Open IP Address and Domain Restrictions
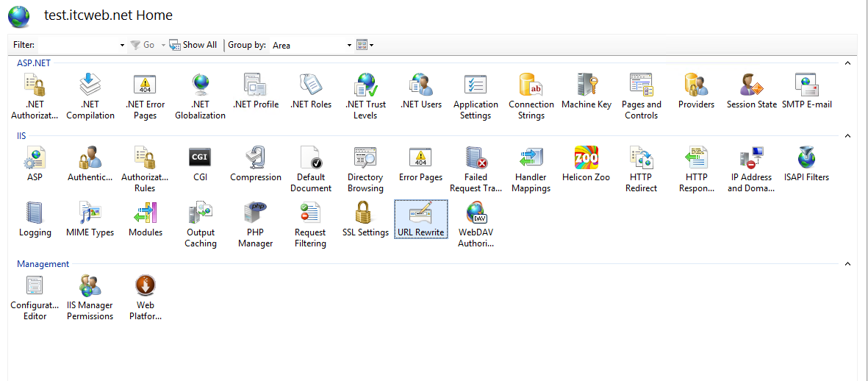The width and height of the screenshot is (868, 381). point(752,170)
